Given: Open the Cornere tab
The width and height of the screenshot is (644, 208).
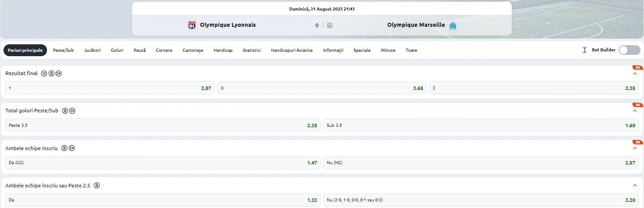Looking at the screenshot, I should (x=164, y=50).
